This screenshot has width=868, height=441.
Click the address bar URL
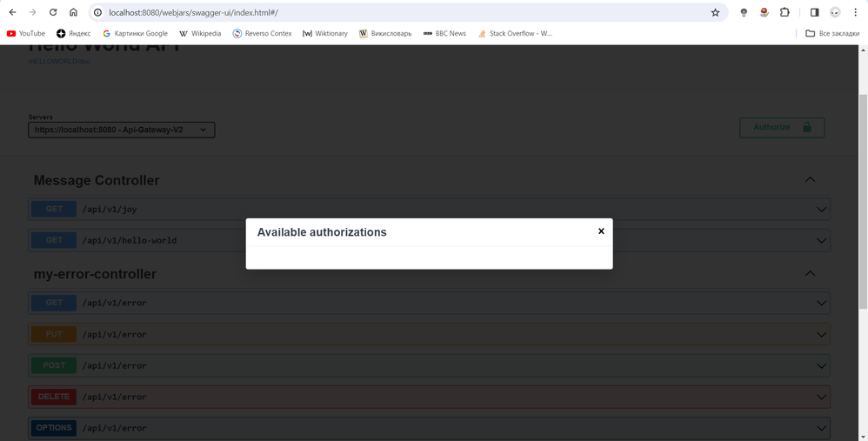tap(193, 12)
